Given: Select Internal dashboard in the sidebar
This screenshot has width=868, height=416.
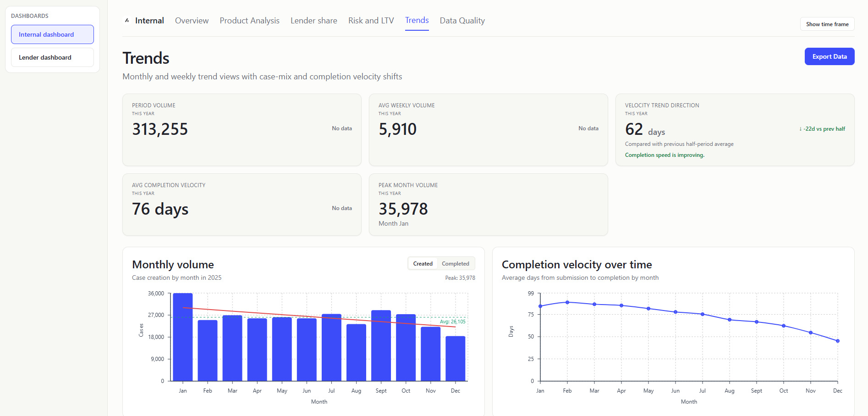Looking at the screenshot, I should tap(52, 34).
